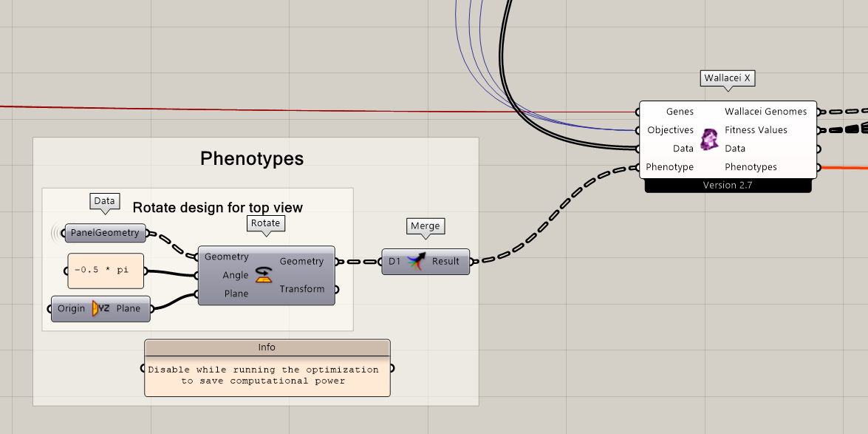Click the Merge label tag above the merge node
868x434 pixels.
(426, 226)
